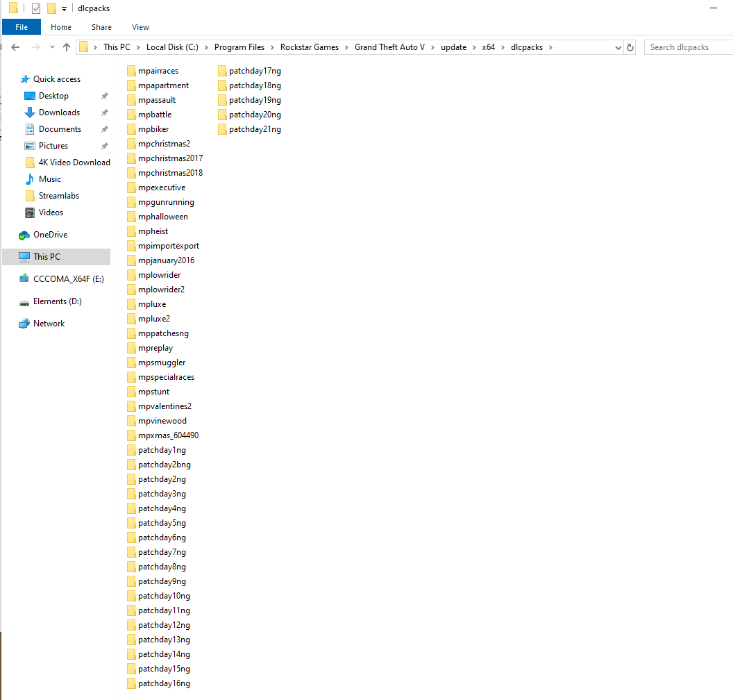Open Pictures in the navigation pane
The image size is (733, 700).
tap(53, 146)
